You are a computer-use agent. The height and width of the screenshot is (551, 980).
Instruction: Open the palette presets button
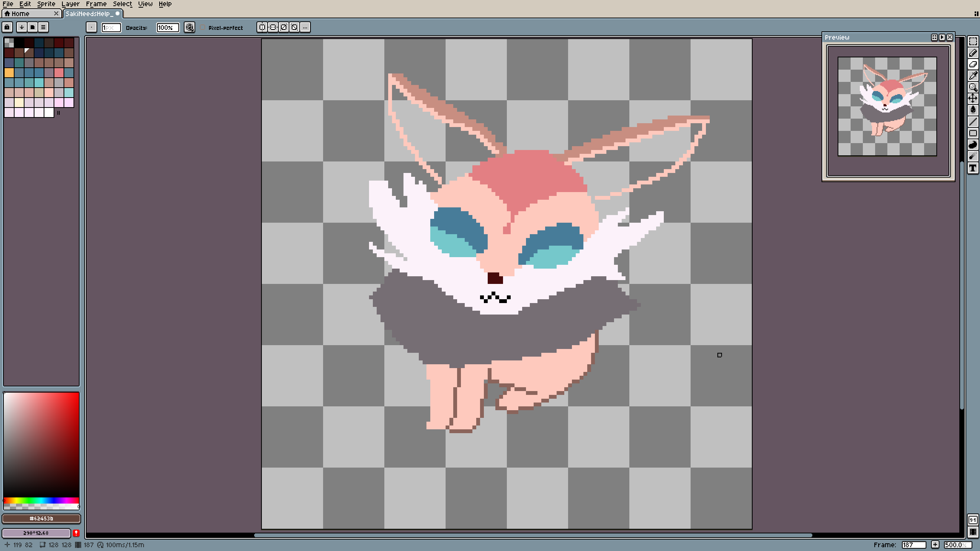(x=33, y=27)
